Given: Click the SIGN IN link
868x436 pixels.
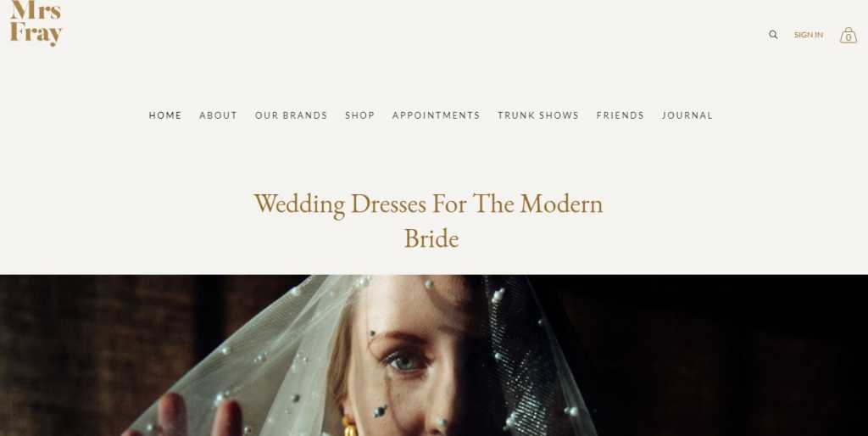Looking at the screenshot, I should point(808,35).
